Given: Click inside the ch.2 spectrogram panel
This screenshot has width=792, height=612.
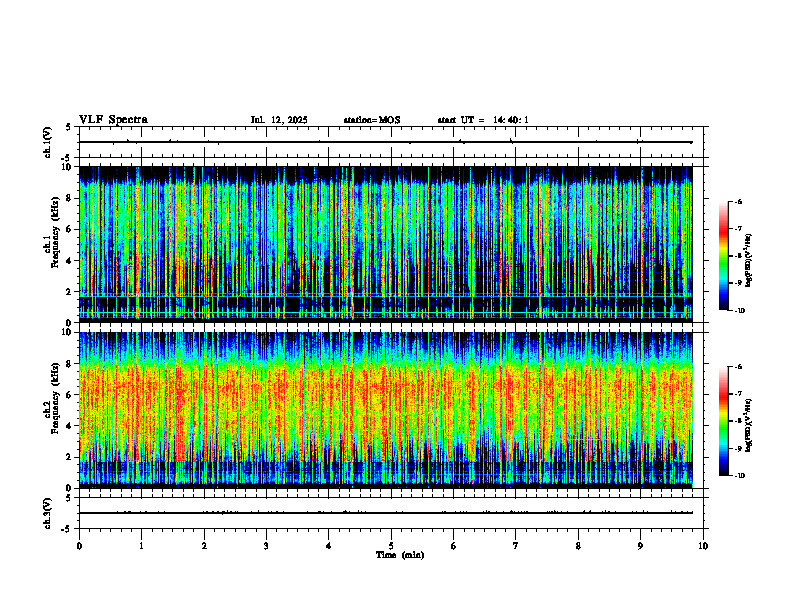Looking at the screenshot, I should 386,410.
